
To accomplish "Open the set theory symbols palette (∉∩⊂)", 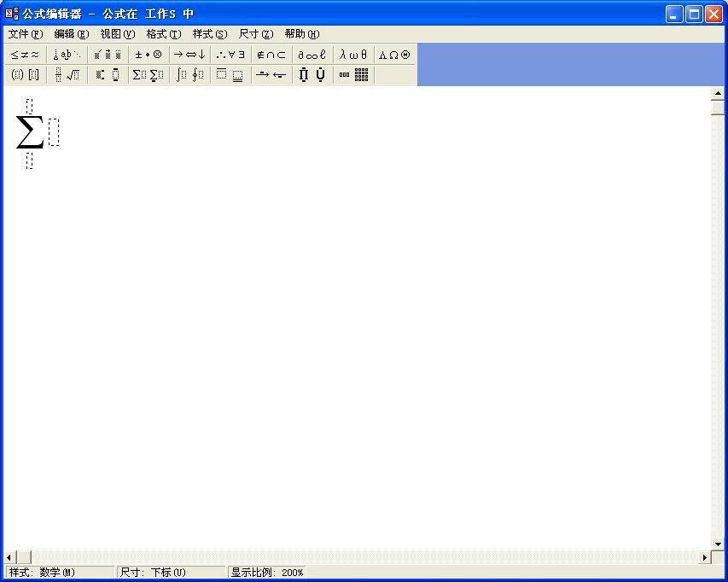I will tap(271, 55).
